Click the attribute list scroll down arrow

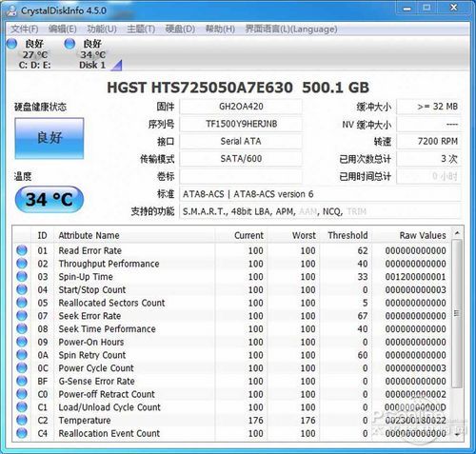457,434
